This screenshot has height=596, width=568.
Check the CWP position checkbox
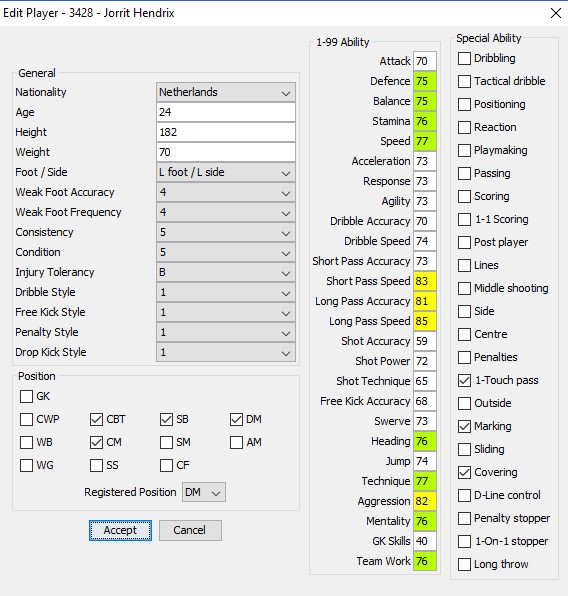click(26, 419)
